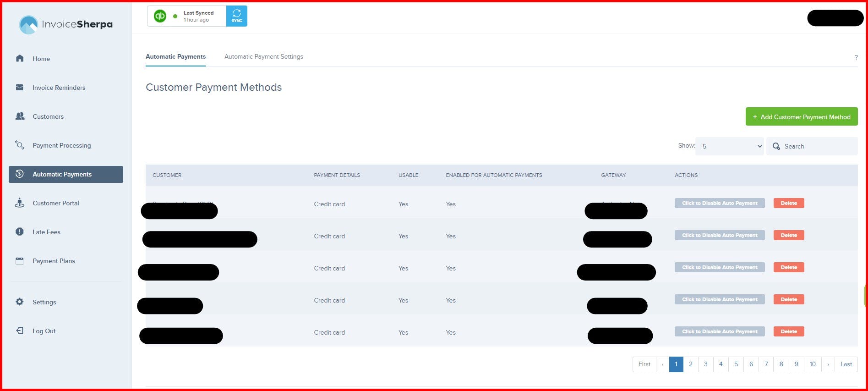This screenshot has width=868, height=391.
Task: Go to page 3
Action: tap(706, 364)
